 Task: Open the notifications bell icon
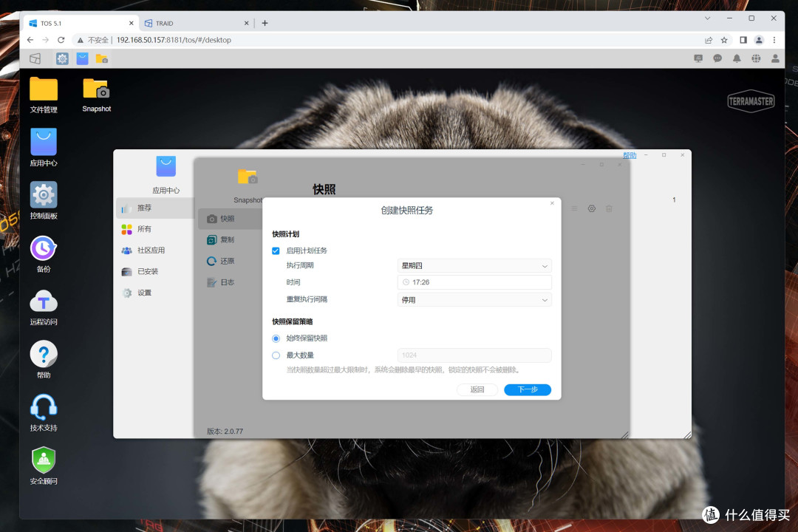(737, 58)
